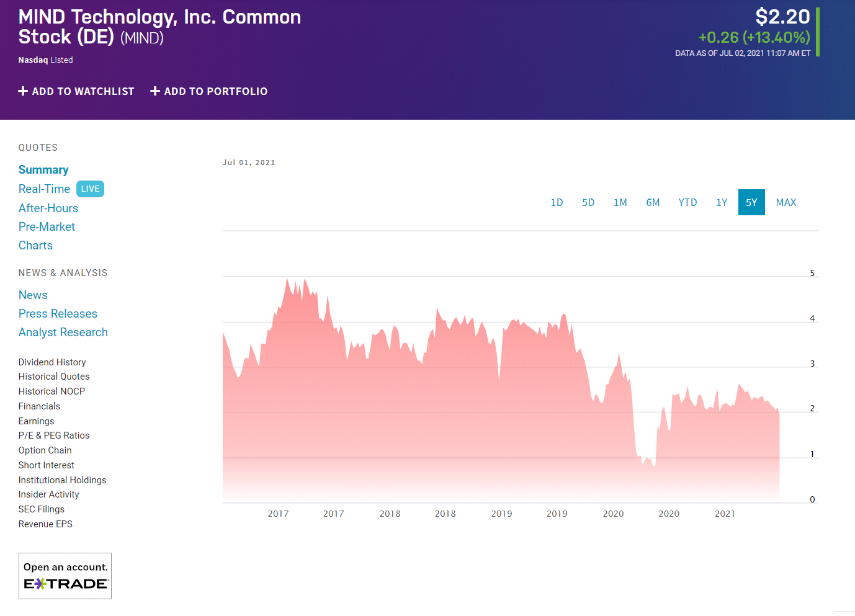Viewport: 855px width, 616px height.
Task: Open the E*TRADE account advertisement
Action: [65, 576]
